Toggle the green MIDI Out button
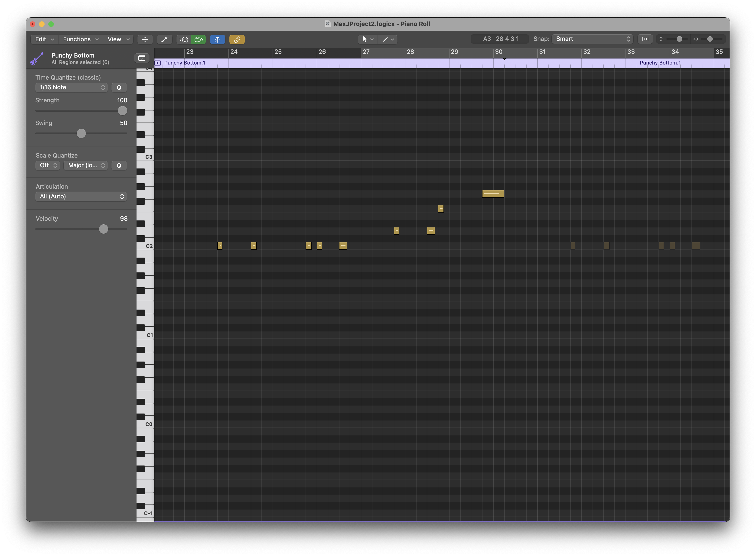This screenshot has width=756, height=556. click(x=198, y=39)
